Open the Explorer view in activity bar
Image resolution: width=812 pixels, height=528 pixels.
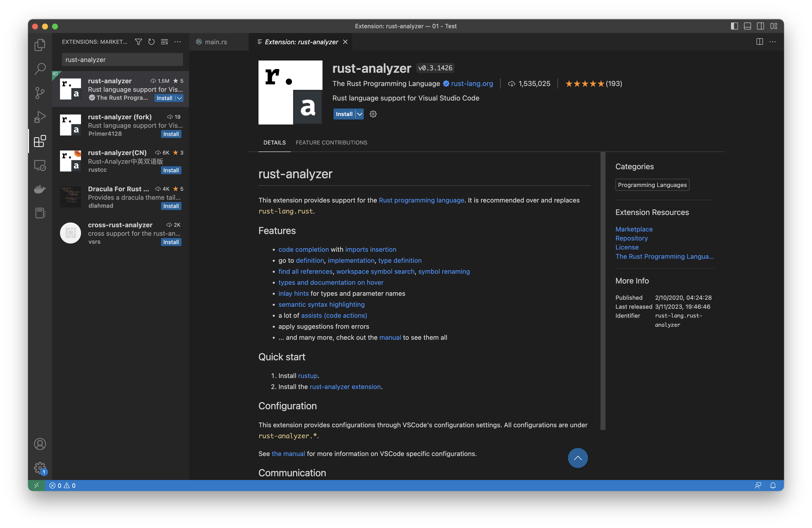point(40,45)
